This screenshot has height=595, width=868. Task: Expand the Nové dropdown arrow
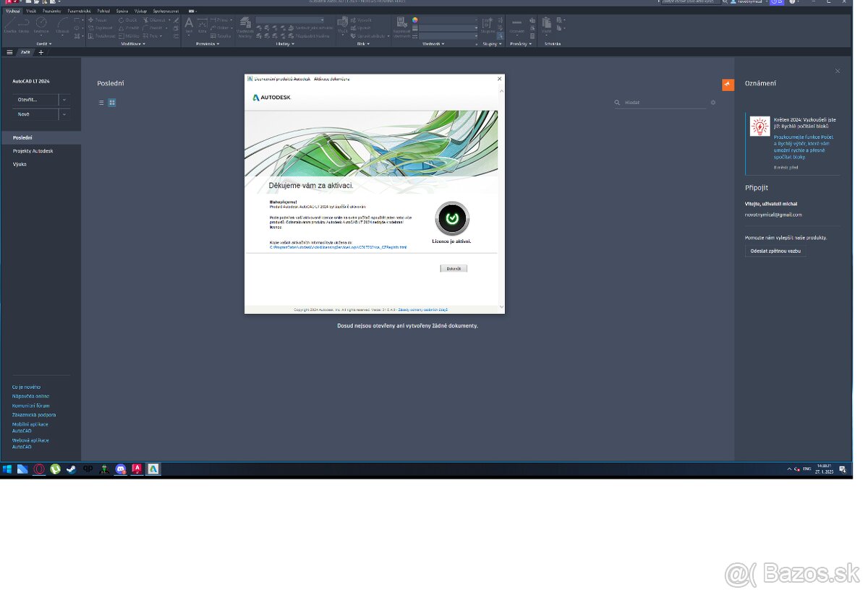pyautogui.click(x=64, y=114)
